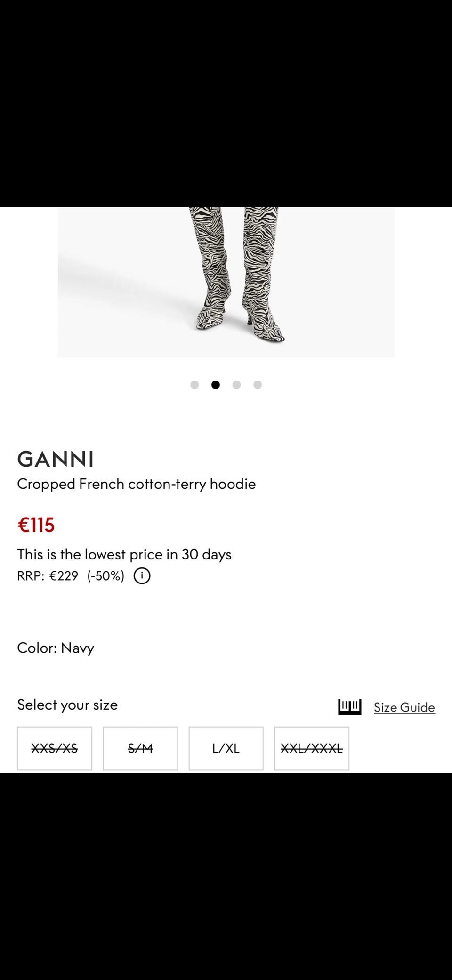Open the RRP price info icon
Image resolution: width=452 pixels, height=980 pixels.
click(x=142, y=576)
